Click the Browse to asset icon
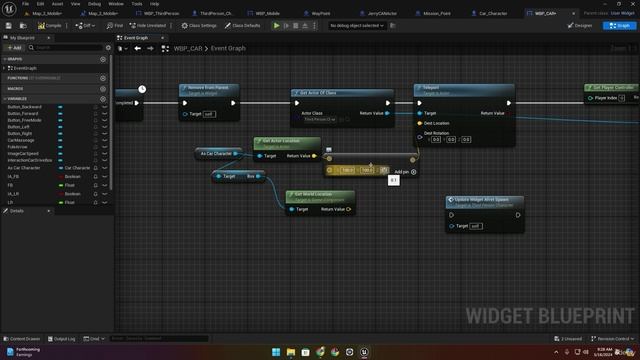 click(x=23, y=26)
